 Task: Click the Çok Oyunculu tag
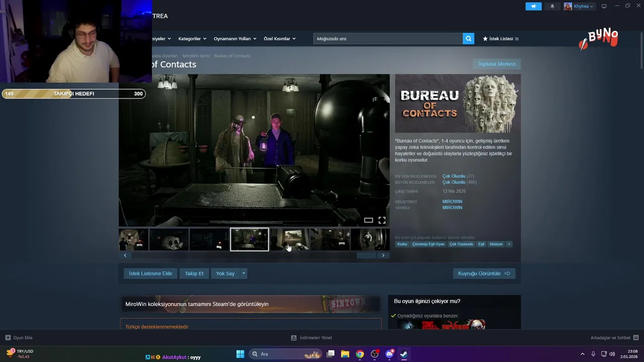pos(461,244)
